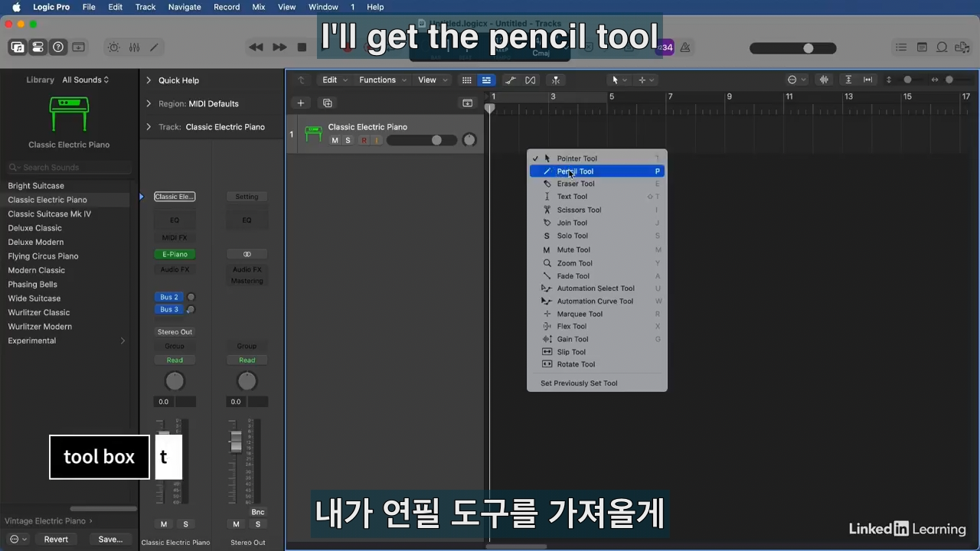Mute track 1 Classic Electric Piano header
Viewport: 980px width, 551px height.
tap(335, 141)
